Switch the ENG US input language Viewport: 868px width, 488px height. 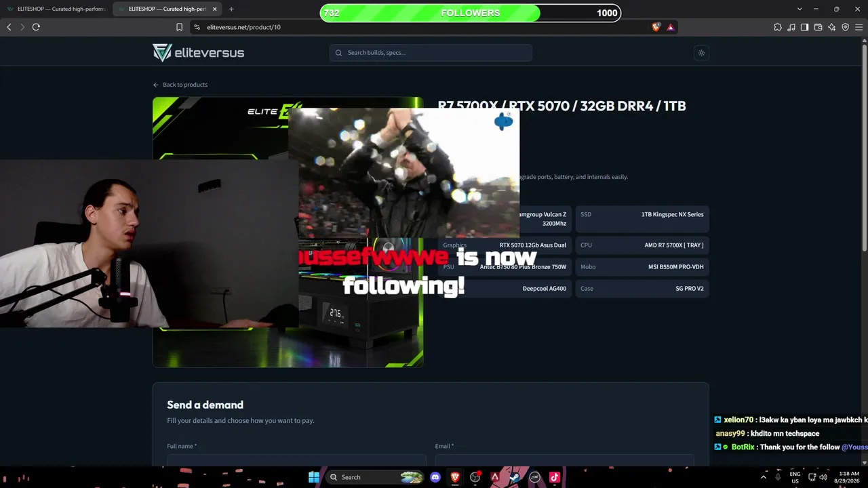click(x=795, y=477)
